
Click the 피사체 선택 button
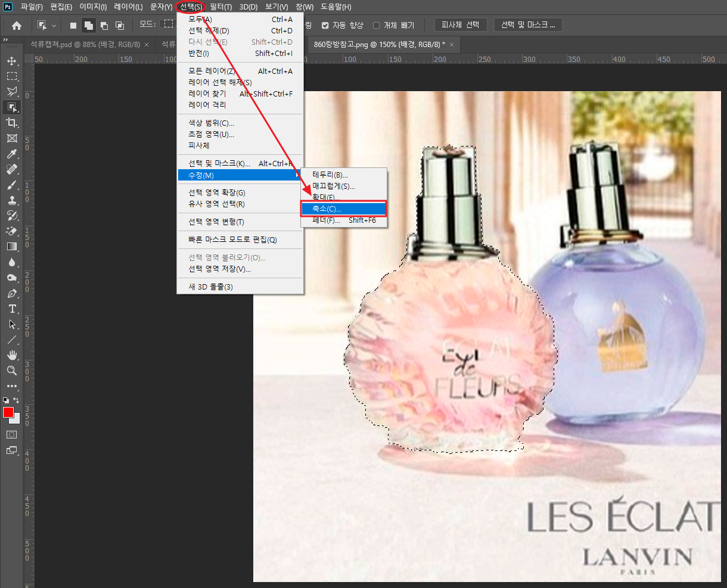point(461,25)
